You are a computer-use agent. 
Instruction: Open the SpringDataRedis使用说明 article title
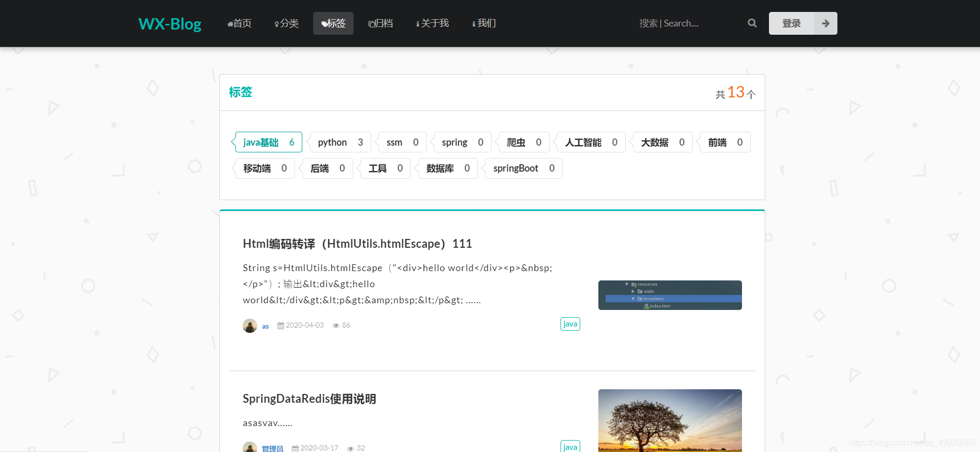(310, 399)
